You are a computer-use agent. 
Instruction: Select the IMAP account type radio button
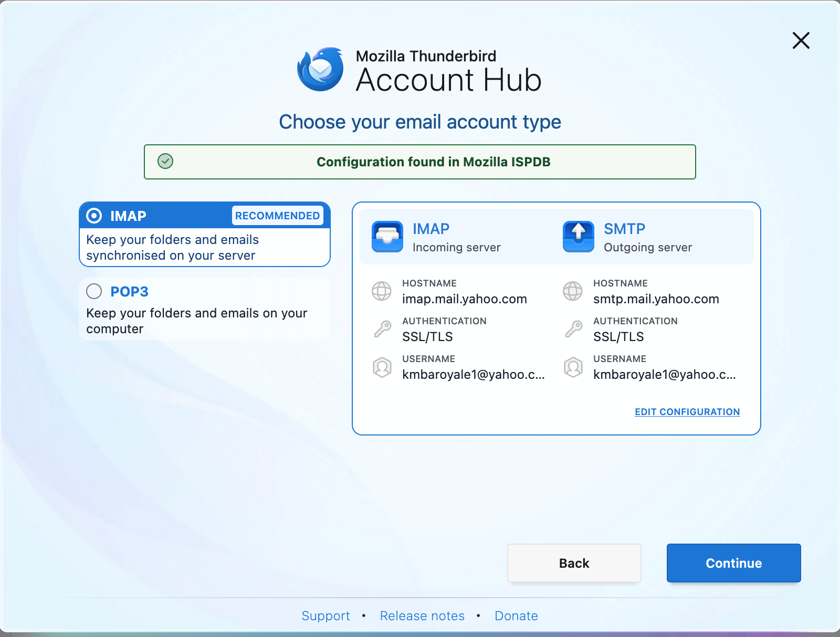(94, 216)
